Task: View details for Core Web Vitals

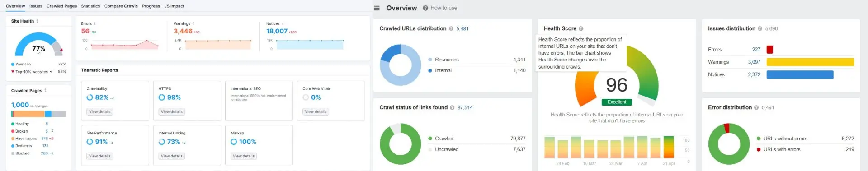Action: (x=316, y=111)
